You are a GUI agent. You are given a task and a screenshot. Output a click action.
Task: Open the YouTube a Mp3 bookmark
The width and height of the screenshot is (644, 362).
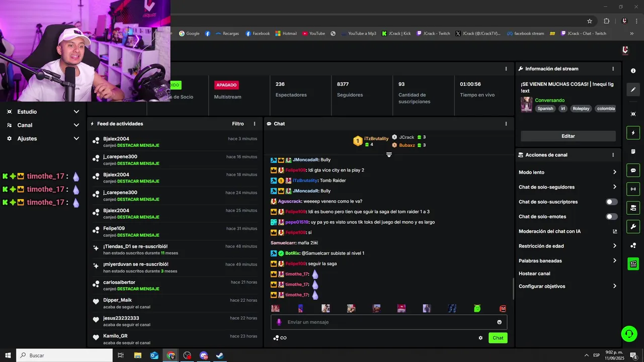coord(358,34)
